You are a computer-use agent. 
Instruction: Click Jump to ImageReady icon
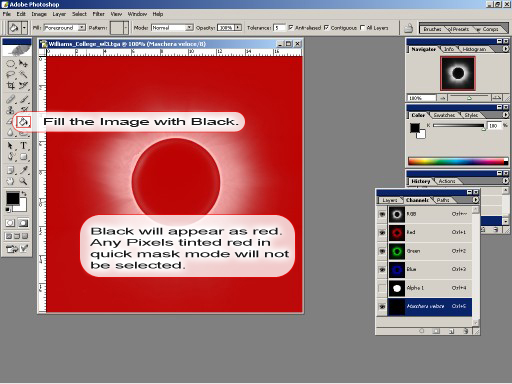pos(17,248)
